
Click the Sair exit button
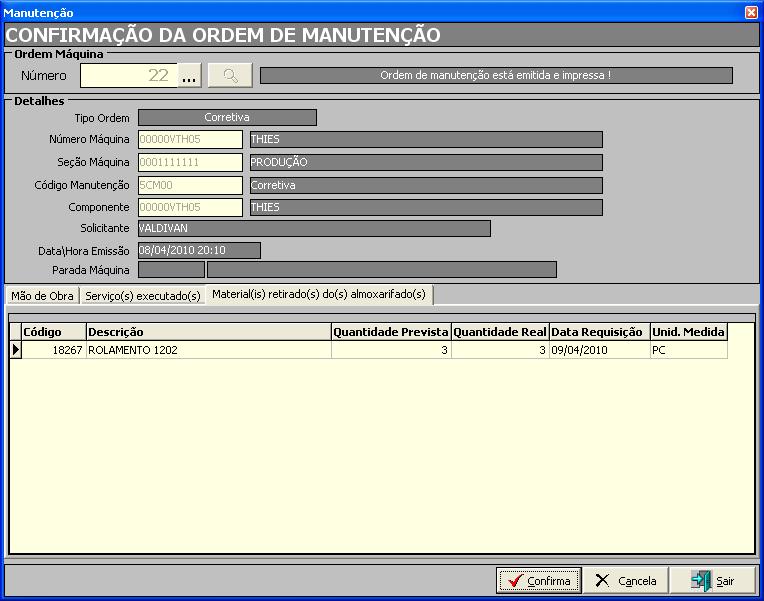tap(712, 581)
